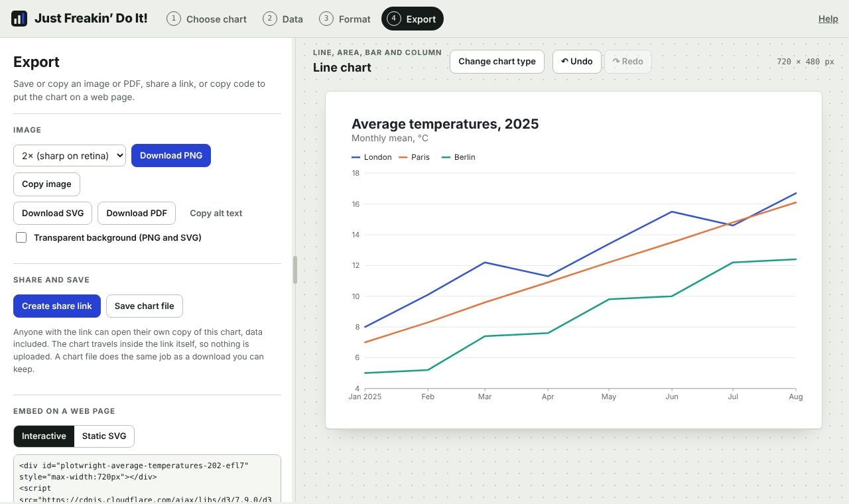Click chart title Average temperatures, 2025
This screenshot has height=504, width=849.
tap(445, 124)
